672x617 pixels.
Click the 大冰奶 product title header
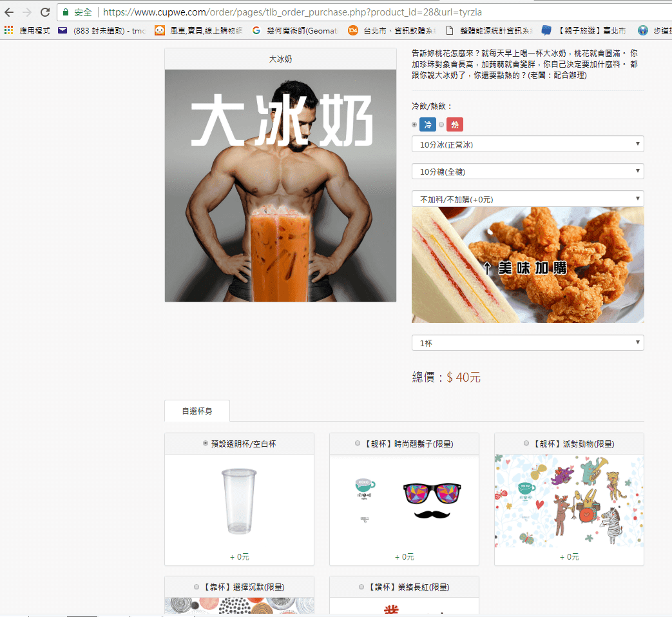(x=280, y=59)
